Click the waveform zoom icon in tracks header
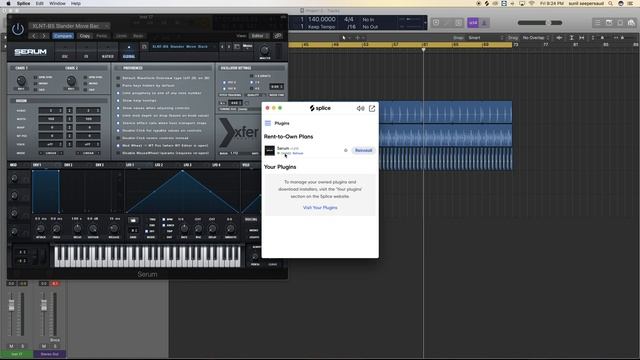Screen dimensions: 640x360 pos(559,38)
